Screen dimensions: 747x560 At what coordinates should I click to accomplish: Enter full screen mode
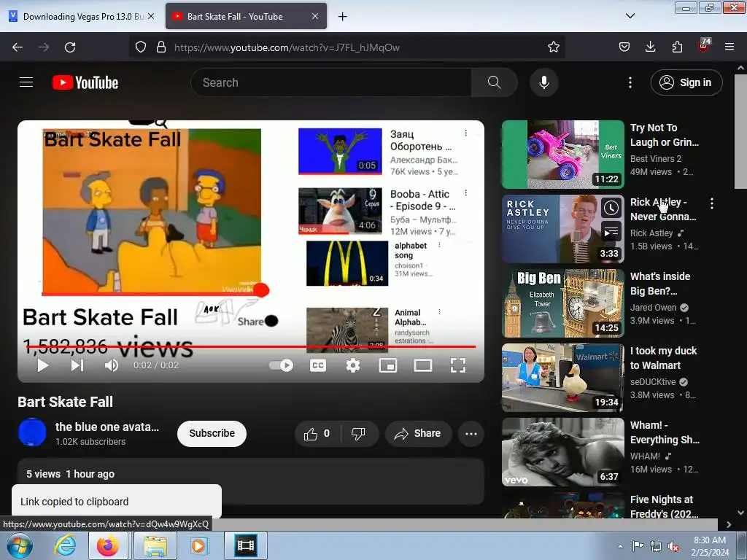tap(458, 365)
